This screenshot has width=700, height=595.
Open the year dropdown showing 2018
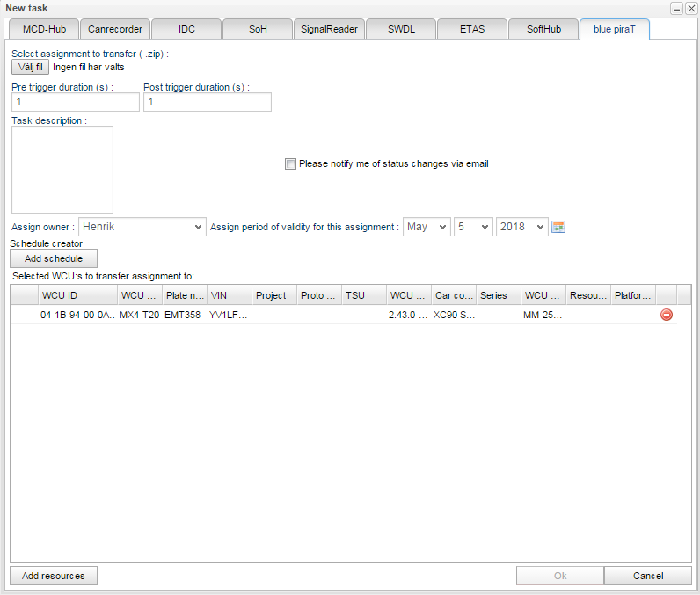(521, 227)
